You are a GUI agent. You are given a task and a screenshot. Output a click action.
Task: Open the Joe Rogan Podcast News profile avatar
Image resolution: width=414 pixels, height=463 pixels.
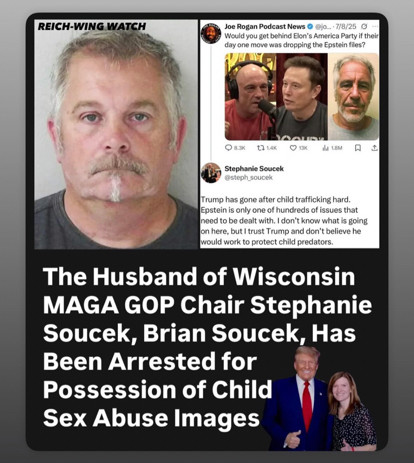(211, 33)
